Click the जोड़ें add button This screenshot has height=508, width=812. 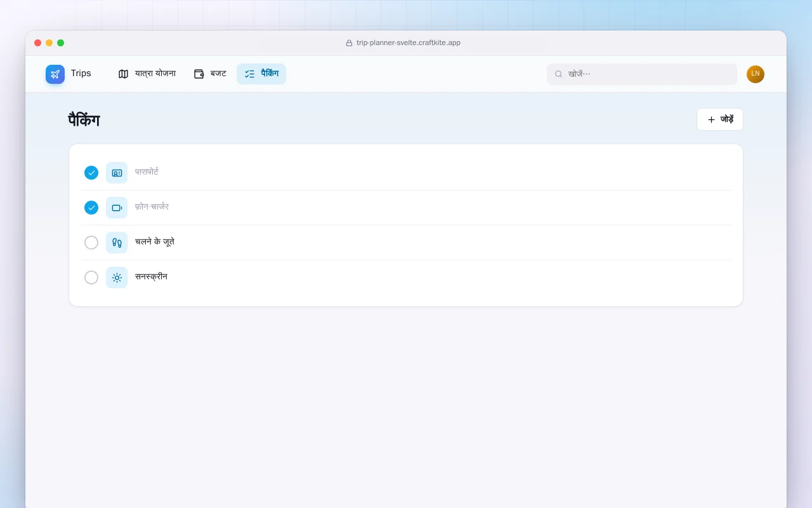[x=720, y=119]
